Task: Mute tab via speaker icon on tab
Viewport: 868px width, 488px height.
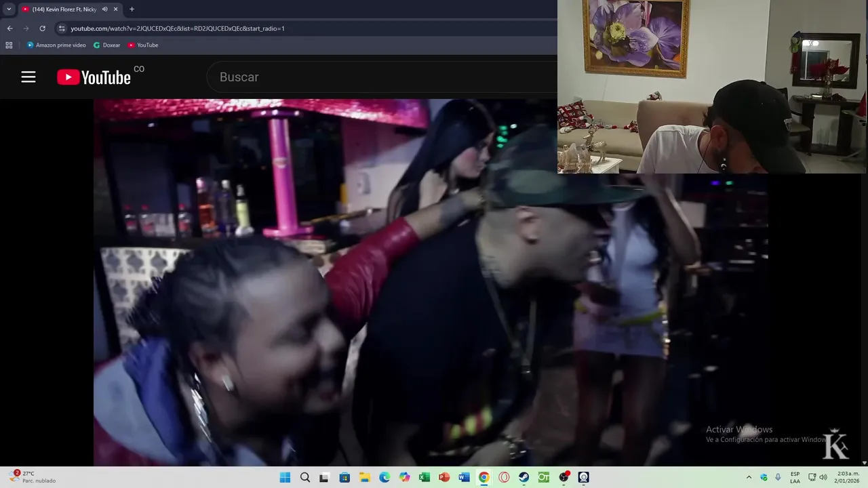Action: [104, 9]
